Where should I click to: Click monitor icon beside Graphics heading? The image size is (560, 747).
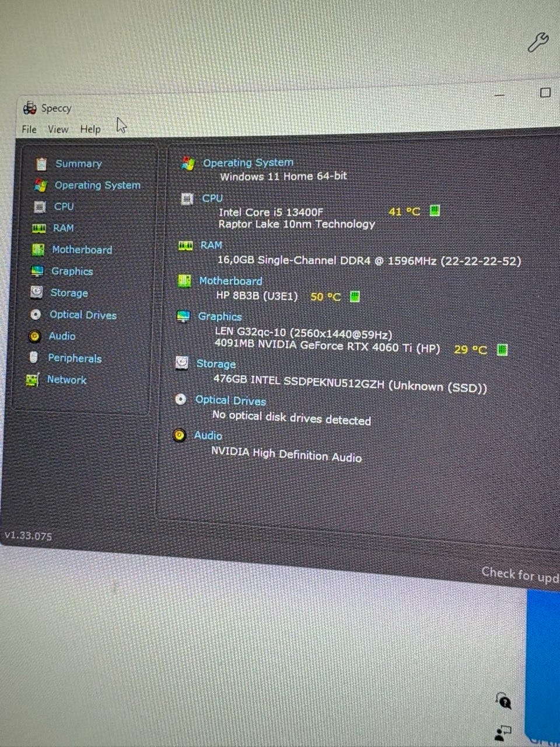[183, 316]
